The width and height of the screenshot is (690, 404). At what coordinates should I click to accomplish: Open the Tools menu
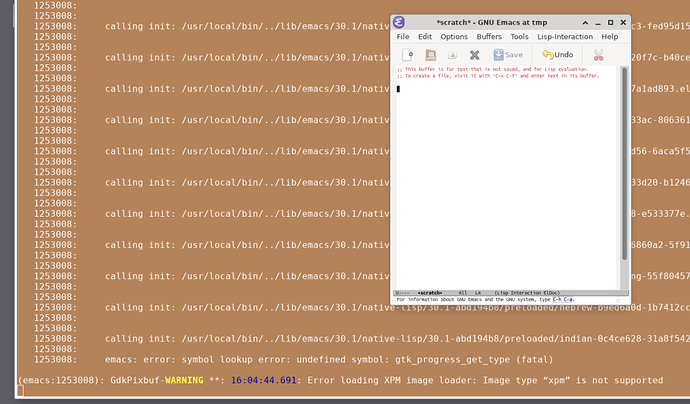519,37
